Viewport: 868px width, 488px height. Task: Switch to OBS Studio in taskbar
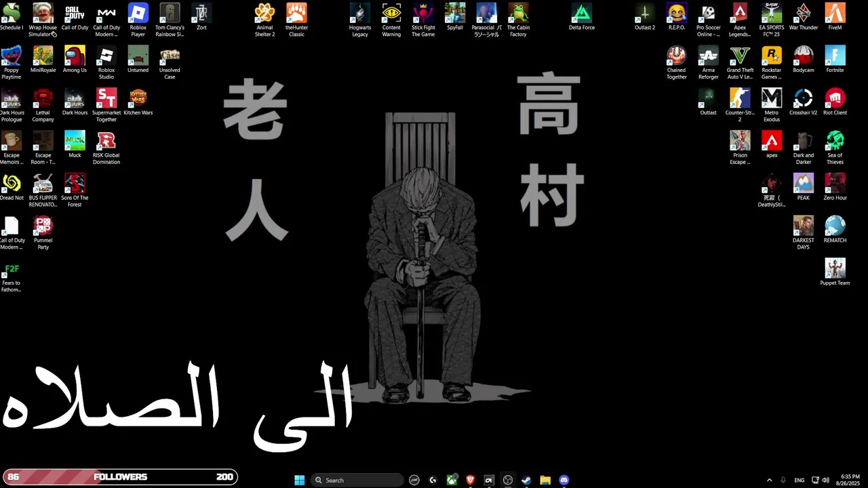(x=508, y=480)
